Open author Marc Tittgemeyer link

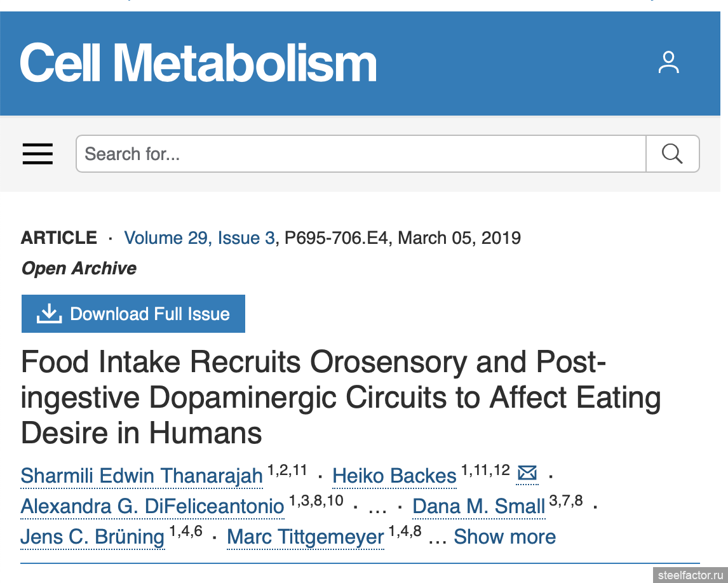[305, 537]
